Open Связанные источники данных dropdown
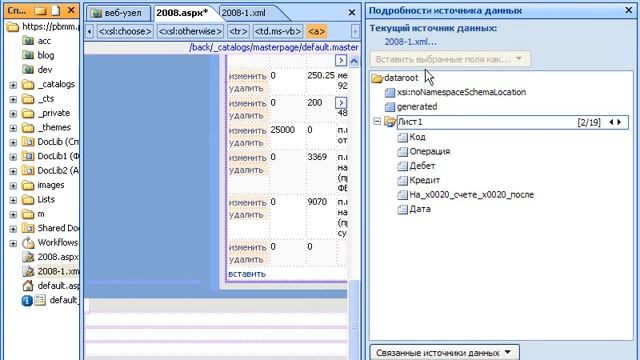The height and width of the screenshot is (360, 640). pos(444,353)
